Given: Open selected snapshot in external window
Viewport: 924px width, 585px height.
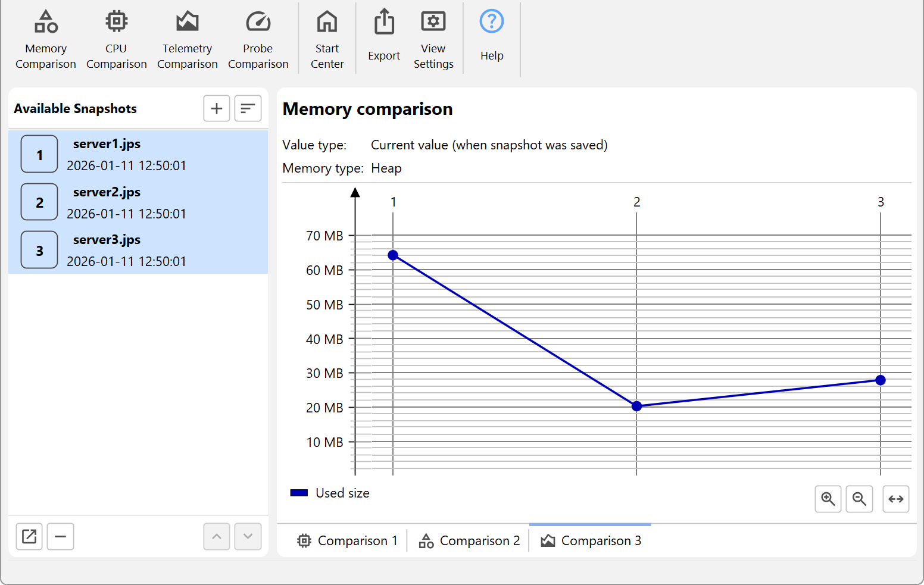Looking at the screenshot, I should tap(29, 536).
